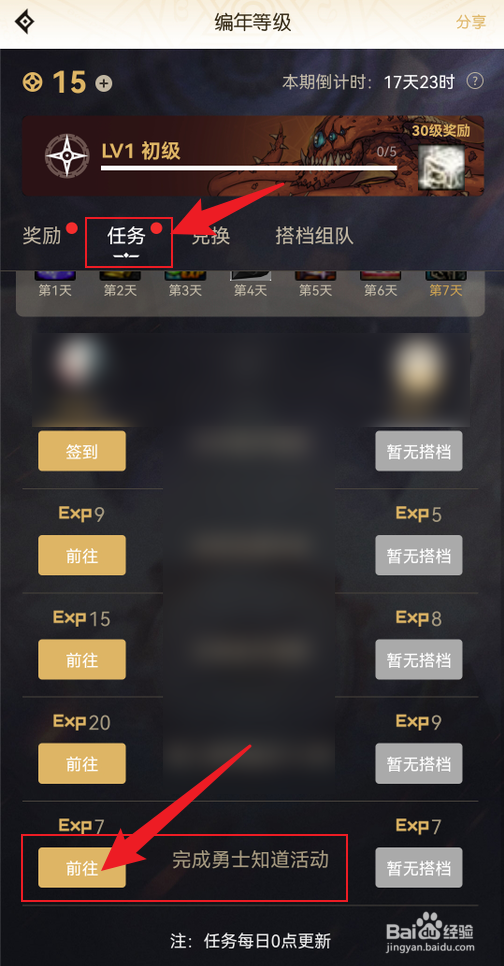Open the countdown help question mark
Viewport: 504px width, 966px height.
(475, 81)
